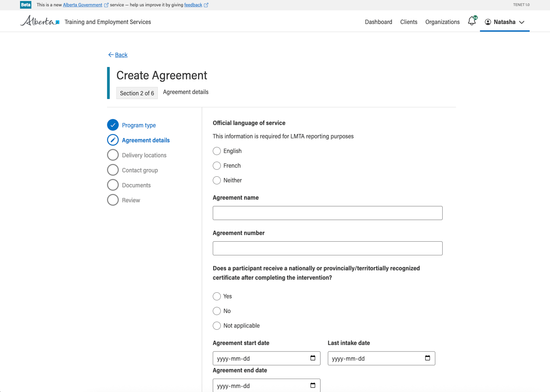Click the external link icon beside feedback
Screen dimensions: 550x392
(206, 5)
